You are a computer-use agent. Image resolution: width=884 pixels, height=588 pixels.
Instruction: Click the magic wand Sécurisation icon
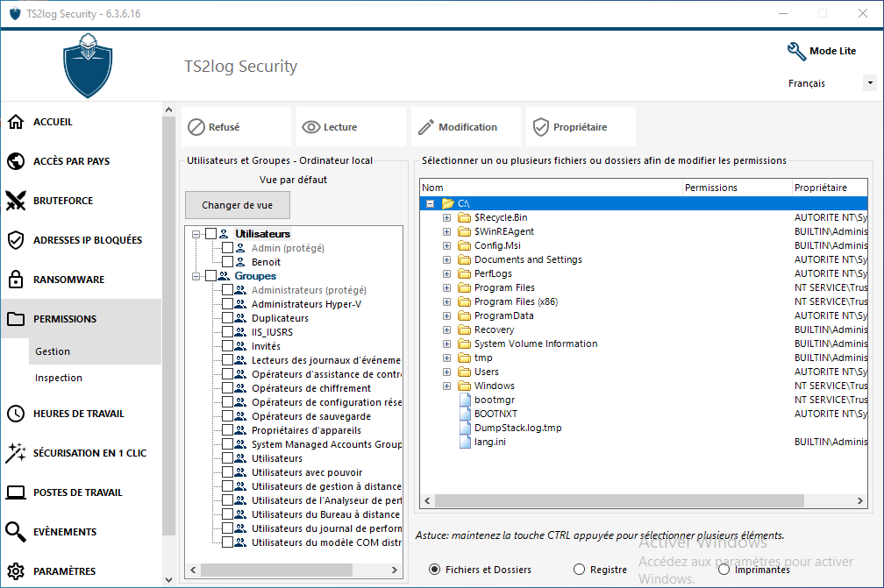point(16,453)
